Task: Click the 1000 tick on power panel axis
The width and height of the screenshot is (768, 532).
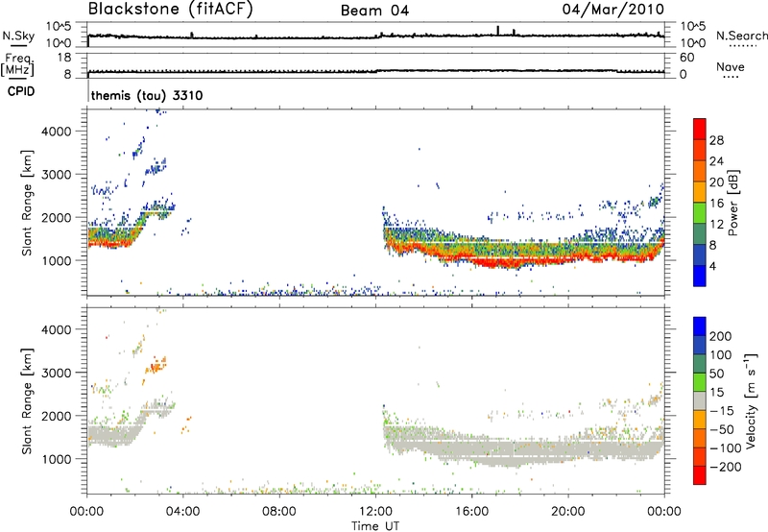Action: pos(57,260)
